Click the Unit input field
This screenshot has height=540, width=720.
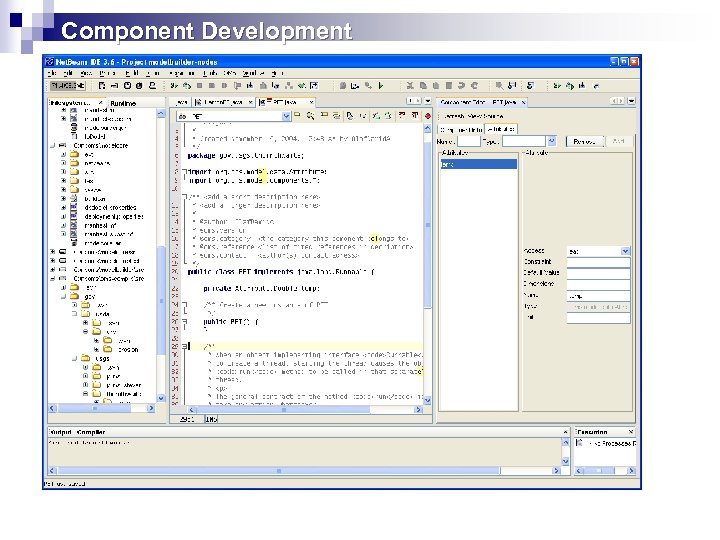click(x=598, y=317)
